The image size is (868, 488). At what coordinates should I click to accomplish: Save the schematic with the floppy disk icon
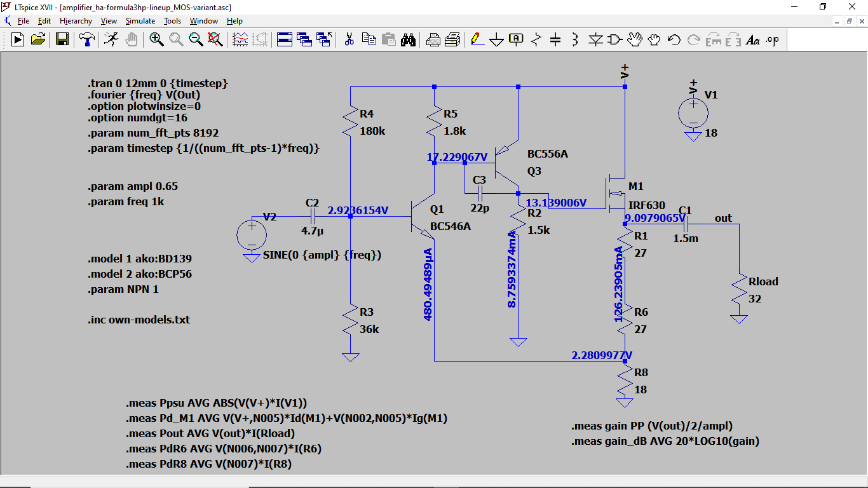62,39
